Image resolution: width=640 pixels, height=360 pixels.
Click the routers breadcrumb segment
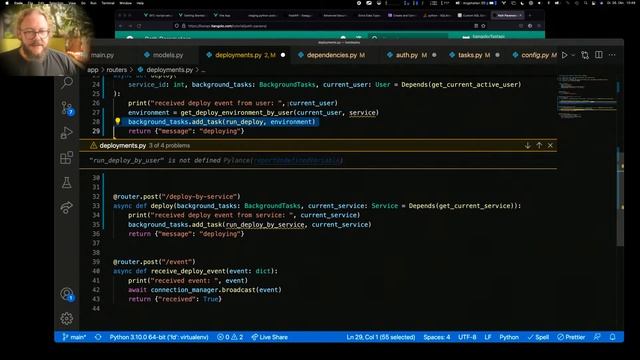(116, 70)
